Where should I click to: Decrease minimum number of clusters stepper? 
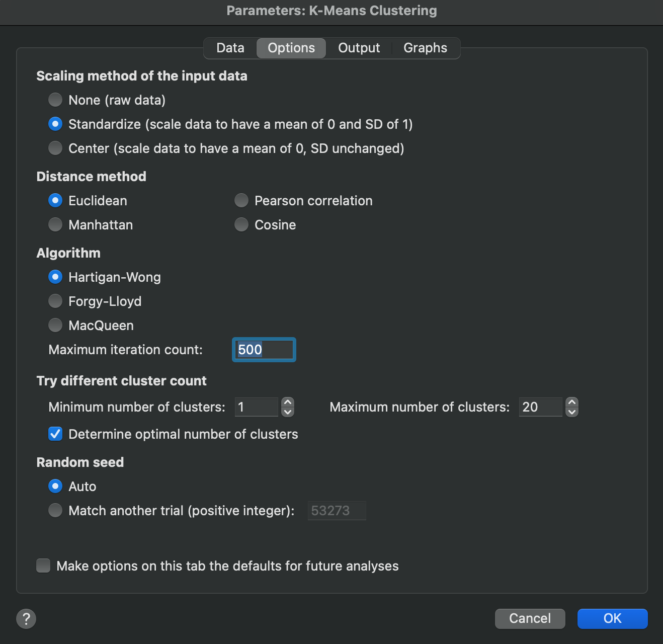[288, 412]
